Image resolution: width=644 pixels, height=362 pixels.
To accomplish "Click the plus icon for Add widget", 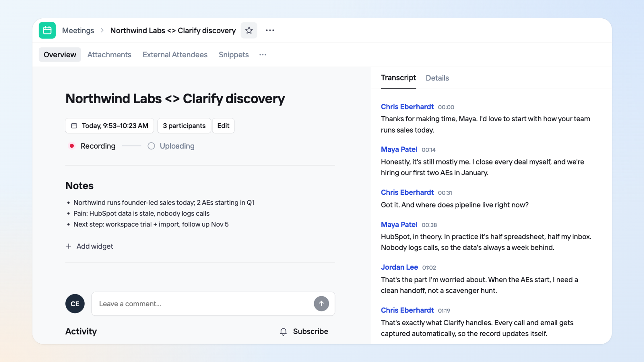I will click(69, 246).
